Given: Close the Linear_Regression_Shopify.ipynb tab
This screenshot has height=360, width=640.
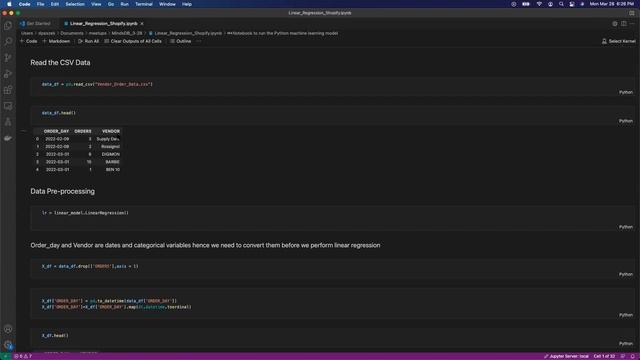Looking at the screenshot, I should click(142, 24).
